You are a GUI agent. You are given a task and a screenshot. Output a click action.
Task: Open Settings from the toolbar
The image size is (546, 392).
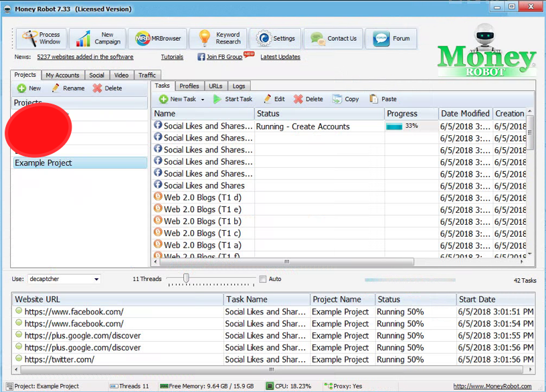coord(276,38)
